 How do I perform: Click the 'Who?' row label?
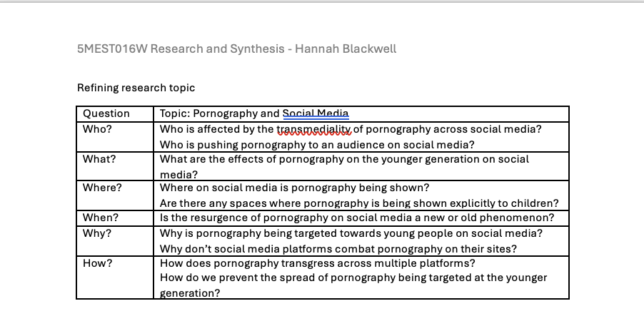click(97, 129)
